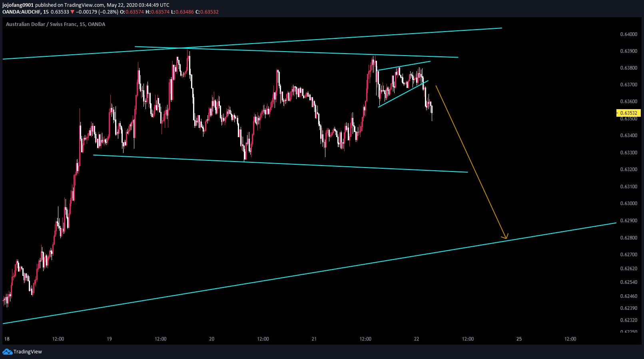
Task: Click the 0.64000 price axis label
Action: click(629, 34)
